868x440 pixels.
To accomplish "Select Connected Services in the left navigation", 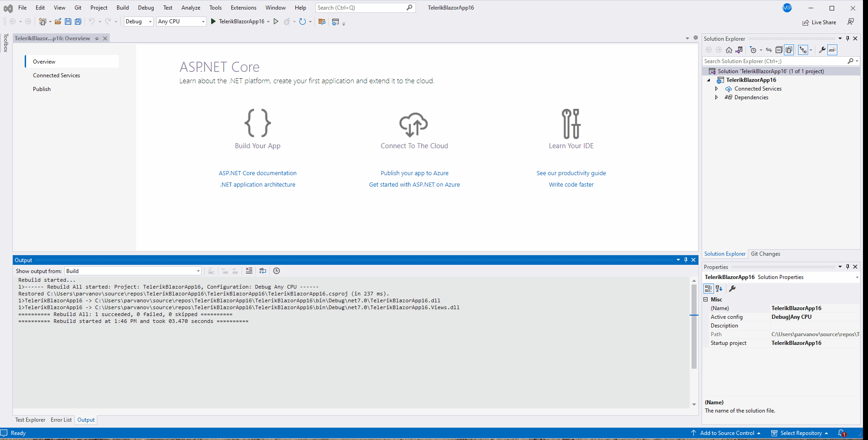I will [56, 75].
